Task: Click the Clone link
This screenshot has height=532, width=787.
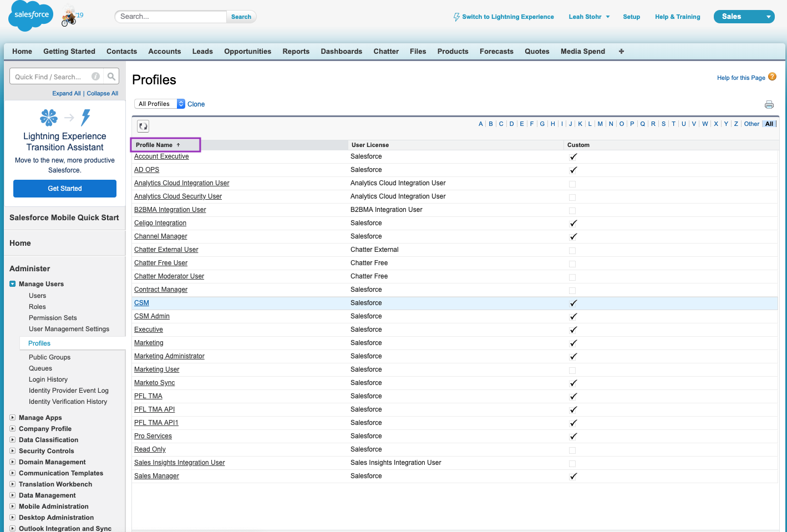Action: coord(196,104)
